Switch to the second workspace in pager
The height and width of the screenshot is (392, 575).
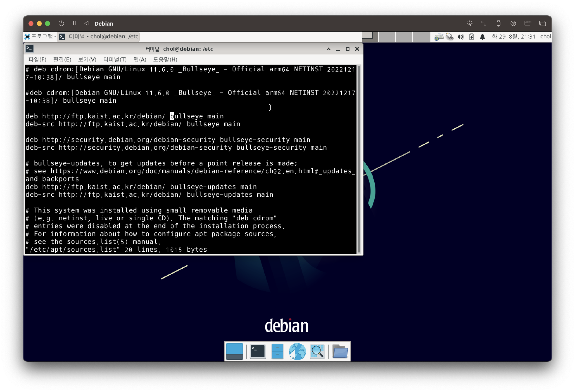tap(387, 37)
